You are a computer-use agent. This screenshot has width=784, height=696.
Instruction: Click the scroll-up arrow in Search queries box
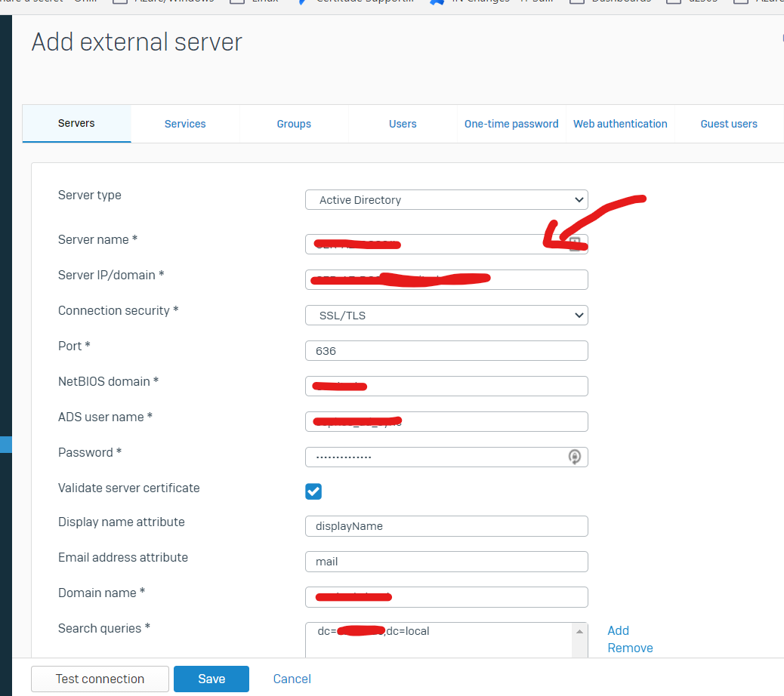pos(579,631)
